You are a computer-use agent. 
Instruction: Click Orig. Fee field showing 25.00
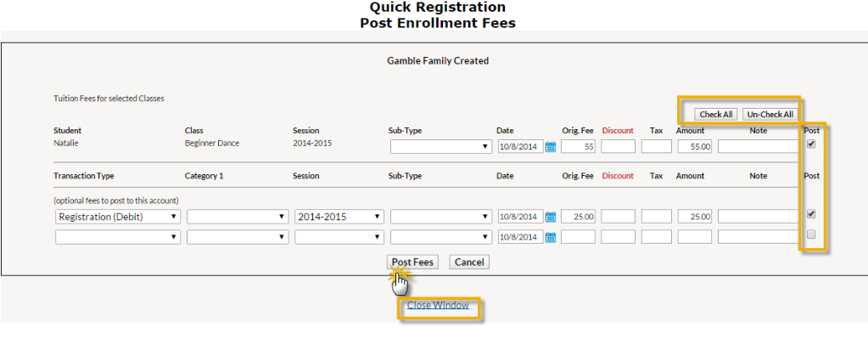[x=578, y=217]
